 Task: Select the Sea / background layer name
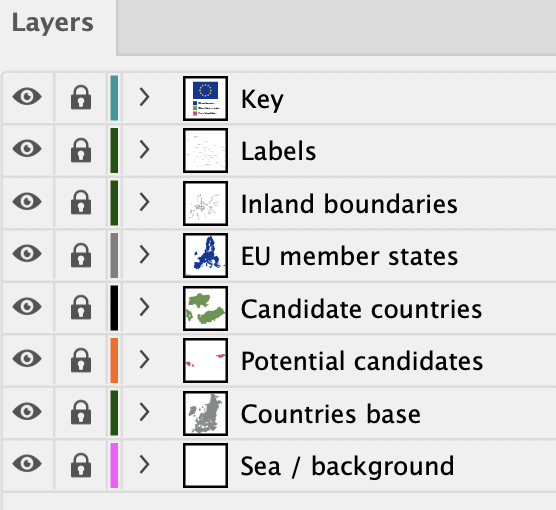tap(347, 466)
